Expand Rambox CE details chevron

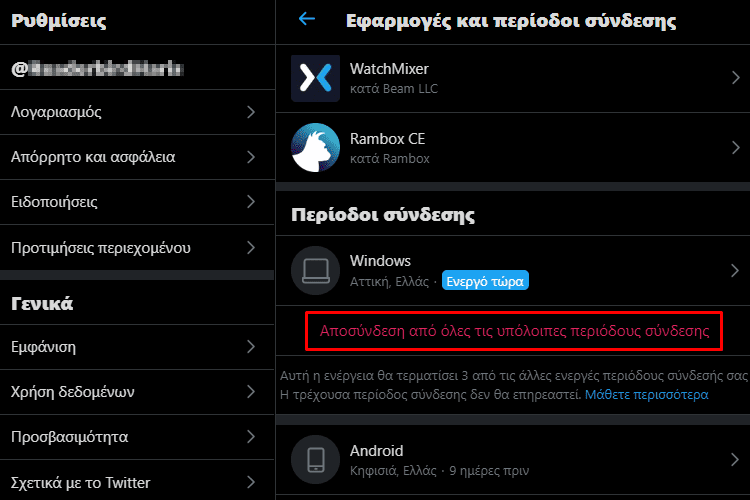[736, 147]
